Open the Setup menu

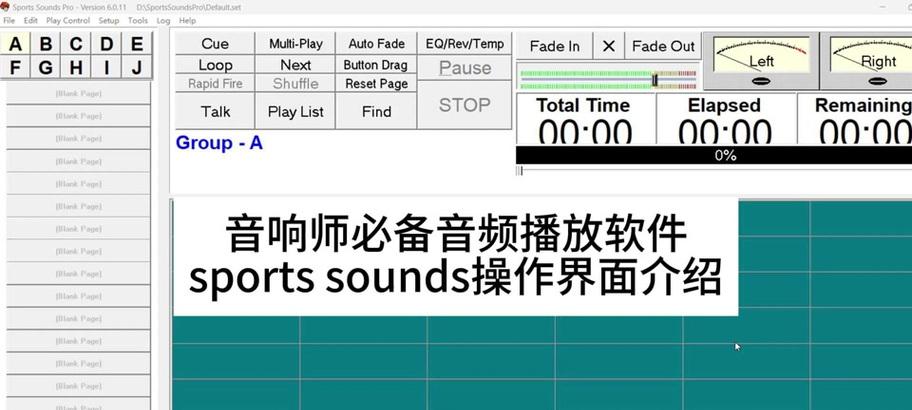[x=109, y=20]
